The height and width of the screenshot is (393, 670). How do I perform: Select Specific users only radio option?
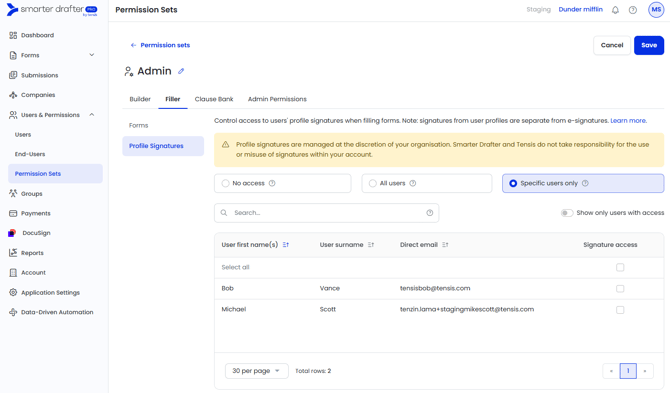(513, 183)
